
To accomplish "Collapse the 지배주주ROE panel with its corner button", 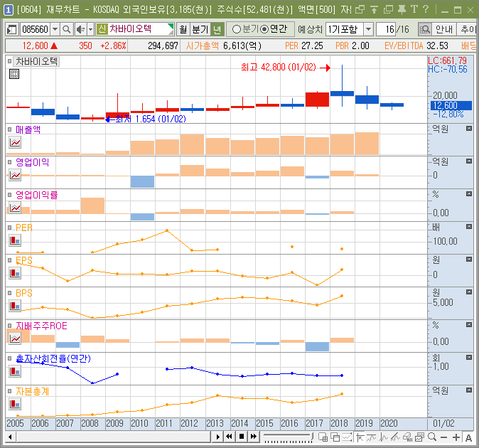I will click(469, 324).
